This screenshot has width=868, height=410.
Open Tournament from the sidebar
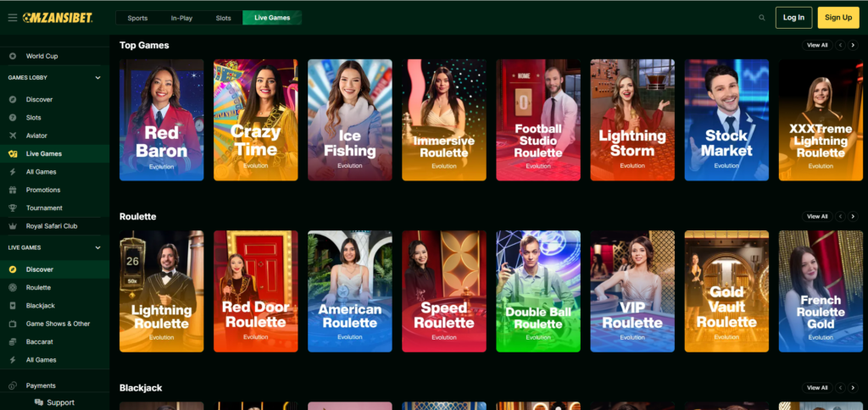tap(55, 208)
